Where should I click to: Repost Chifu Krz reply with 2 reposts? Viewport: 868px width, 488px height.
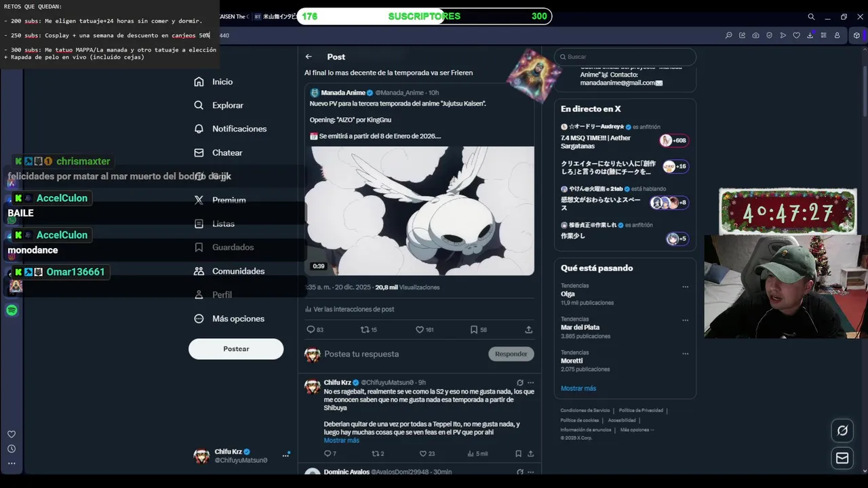point(378,453)
